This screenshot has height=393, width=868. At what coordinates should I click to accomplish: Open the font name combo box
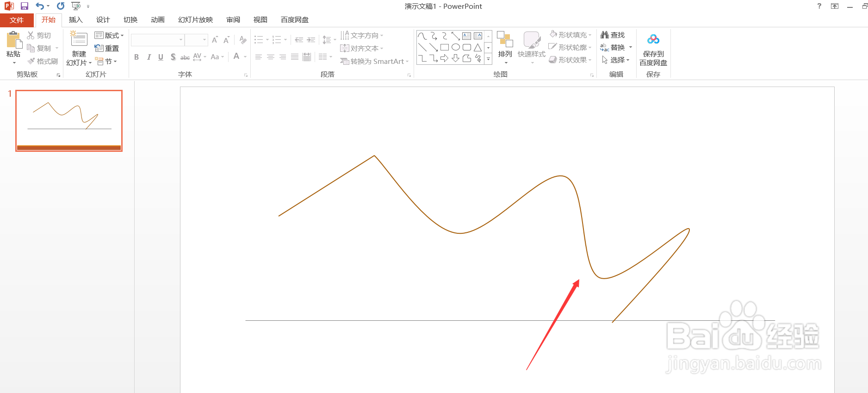(x=157, y=40)
